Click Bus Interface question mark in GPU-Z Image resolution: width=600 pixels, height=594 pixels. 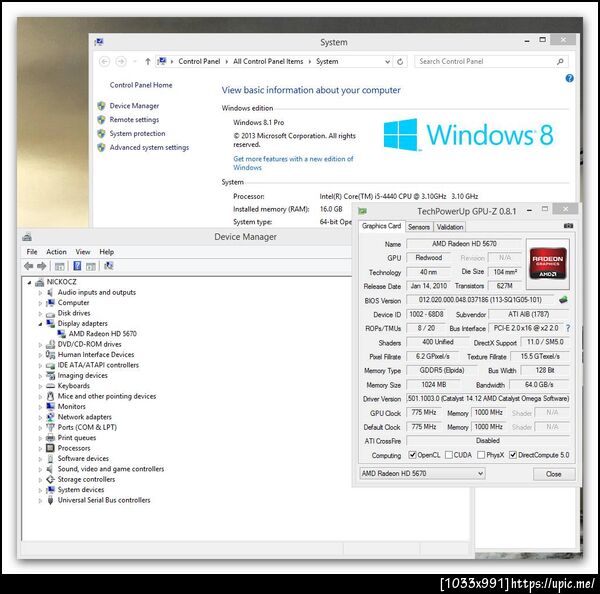(x=568, y=328)
